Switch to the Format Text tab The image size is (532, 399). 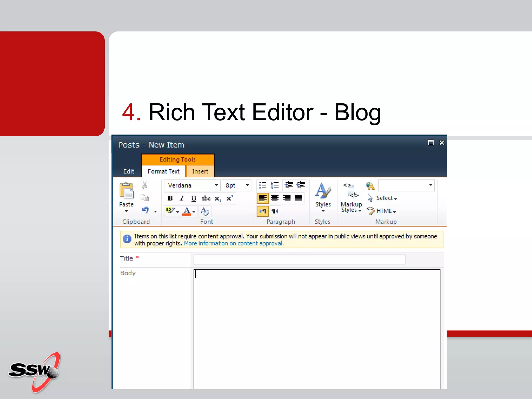click(x=163, y=171)
